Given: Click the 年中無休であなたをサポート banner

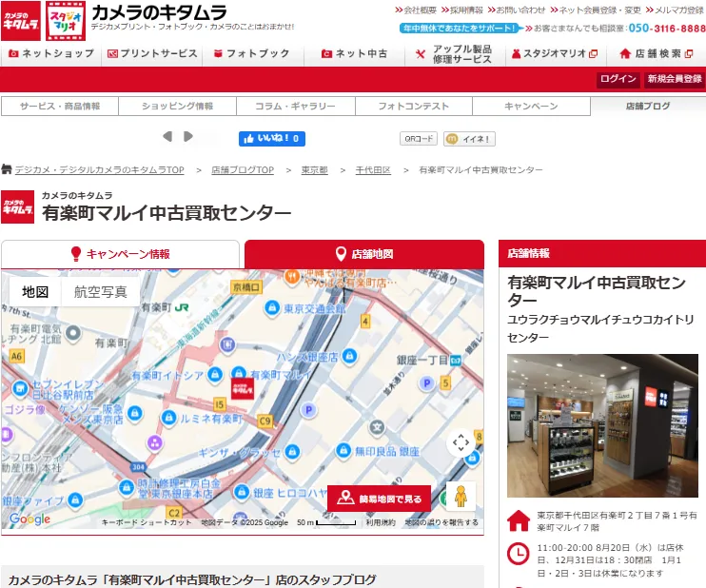Looking at the screenshot, I should (x=460, y=29).
